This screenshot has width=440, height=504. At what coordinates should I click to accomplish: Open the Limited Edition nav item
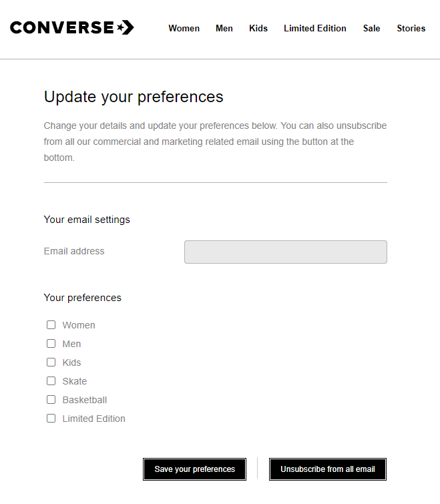[315, 28]
